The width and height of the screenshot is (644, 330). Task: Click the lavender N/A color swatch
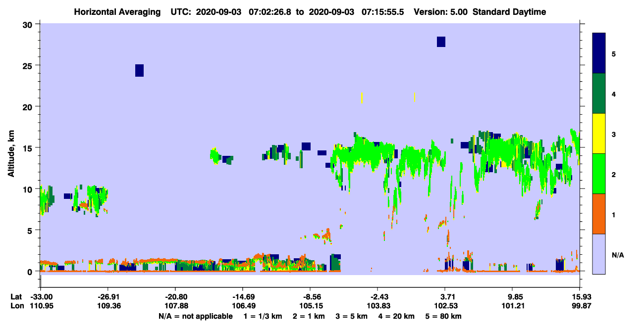point(599,254)
